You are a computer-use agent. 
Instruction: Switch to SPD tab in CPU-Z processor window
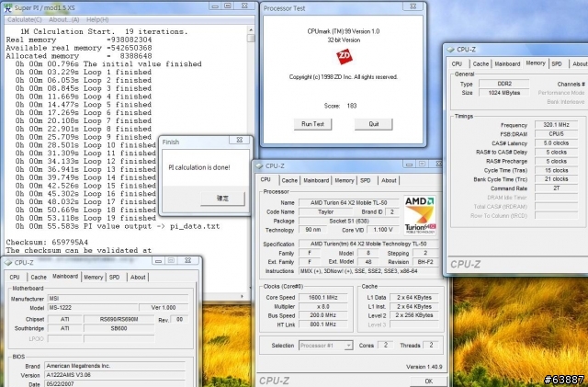pos(366,180)
